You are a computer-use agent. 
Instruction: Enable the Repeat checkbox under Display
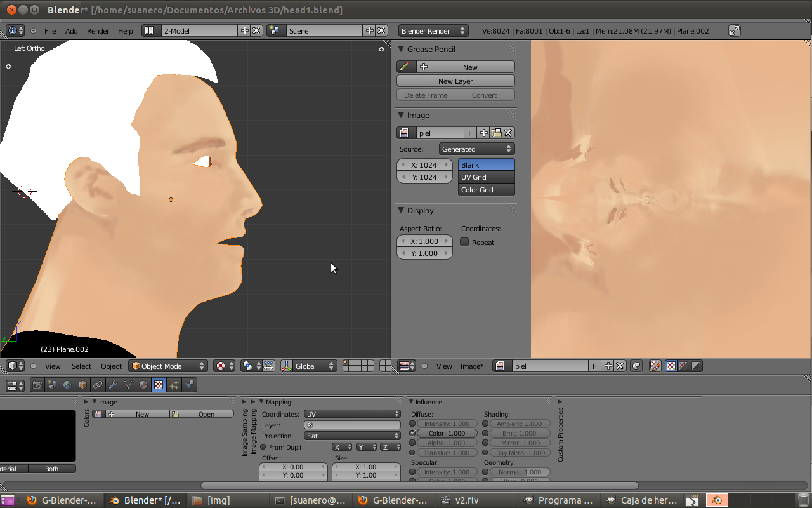tap(464, 243)
